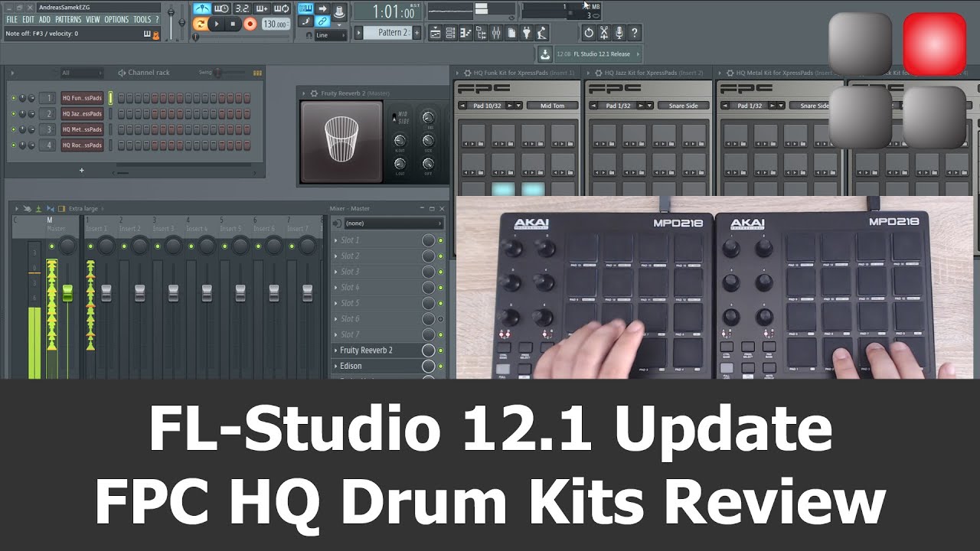Mute channel 1 with green LED

pos(14,98)
